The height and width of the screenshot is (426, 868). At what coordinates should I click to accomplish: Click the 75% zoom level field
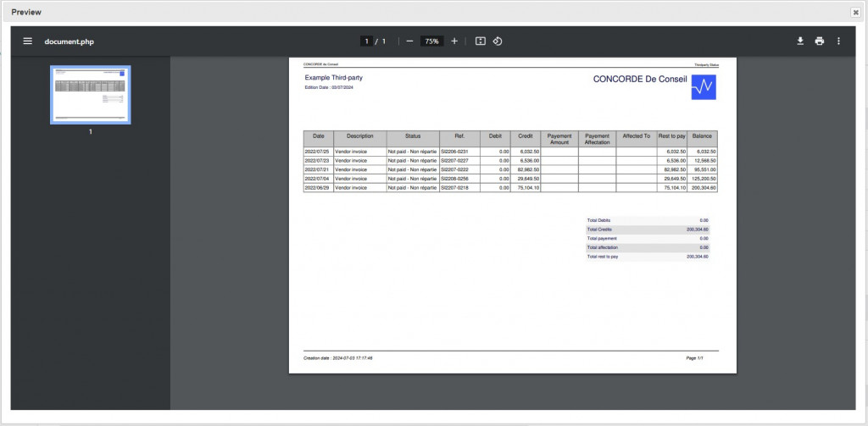(x=431, y=41)
